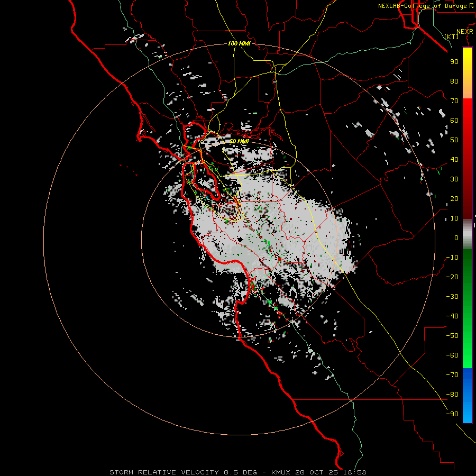Viewport: 476px width, 476px height.
Task: Click the -70 scale value
Action: click(x=452, y=374)
